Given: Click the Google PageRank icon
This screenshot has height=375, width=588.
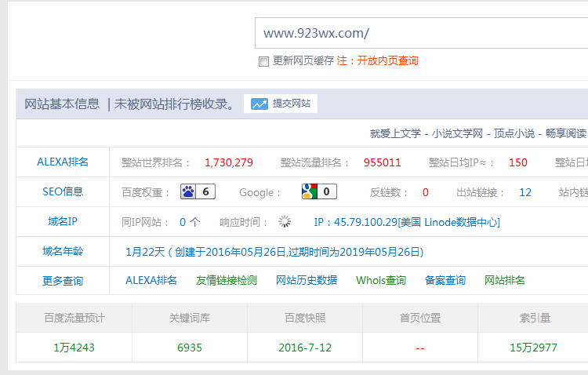Looking at the screenshot, I should (x=310, y=191).
